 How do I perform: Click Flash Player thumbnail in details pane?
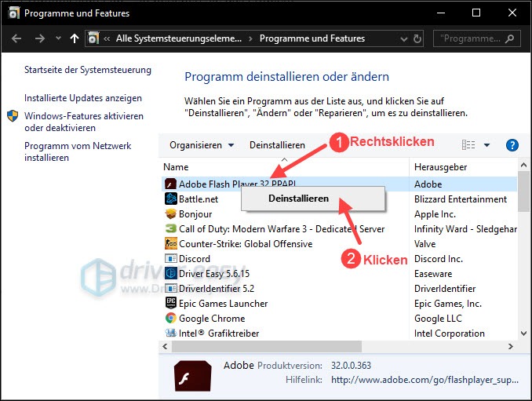click(192, 376)
